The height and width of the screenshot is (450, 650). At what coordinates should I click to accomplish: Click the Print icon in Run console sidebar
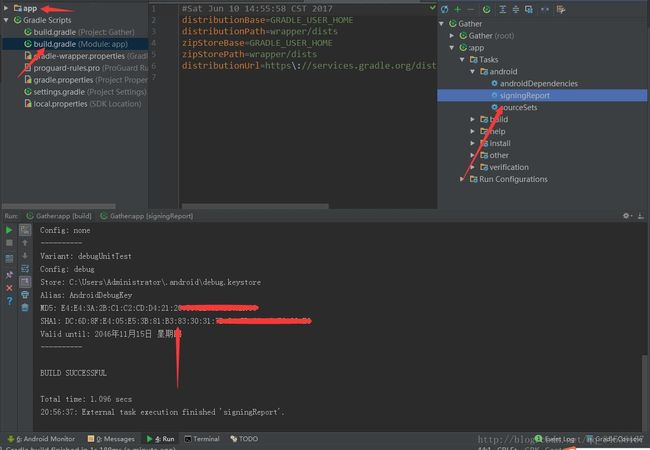[25, 295]
